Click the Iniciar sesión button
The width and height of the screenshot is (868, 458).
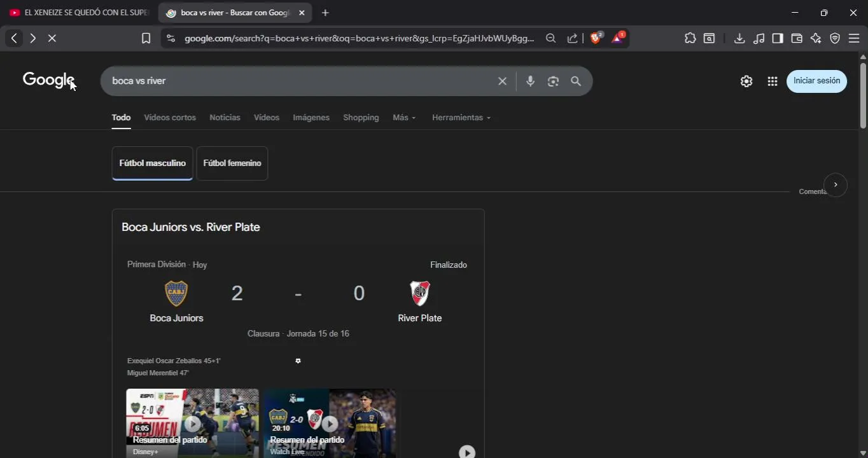coord(816,81)
